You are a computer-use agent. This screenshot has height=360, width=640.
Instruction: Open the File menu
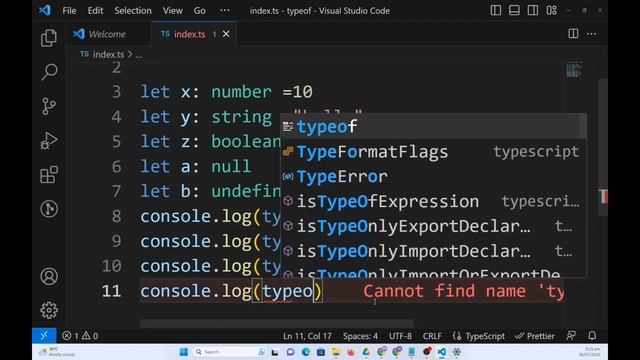pyautogui.click(x=69, y=11)
